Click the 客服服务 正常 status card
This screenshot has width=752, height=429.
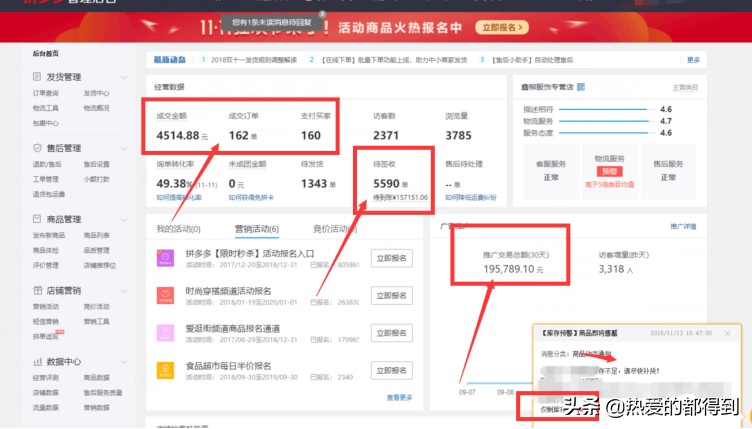click(x=551, y=171)
